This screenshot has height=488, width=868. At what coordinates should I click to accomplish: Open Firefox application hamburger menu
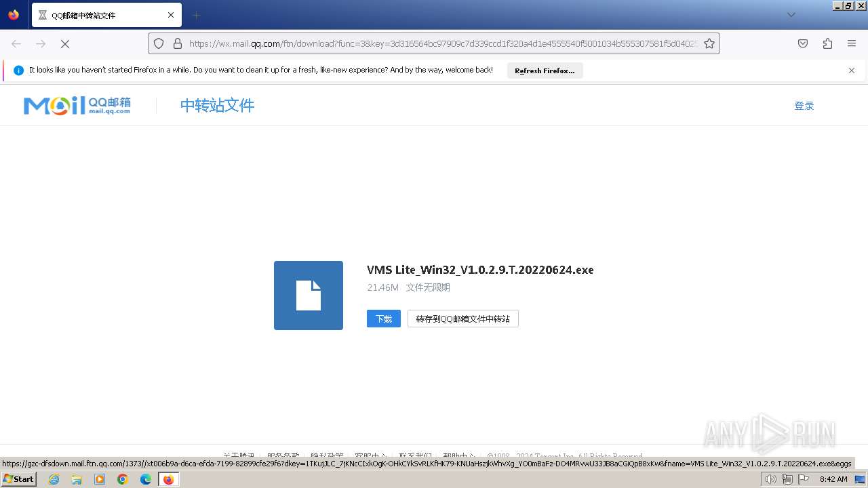point(852,43)
